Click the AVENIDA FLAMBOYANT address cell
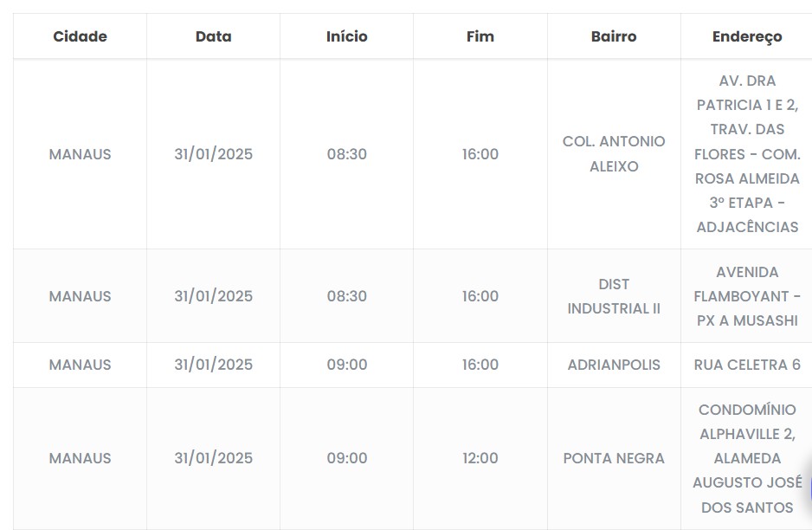Viewport: 812px width, 530px height. [x=746, y=296]
